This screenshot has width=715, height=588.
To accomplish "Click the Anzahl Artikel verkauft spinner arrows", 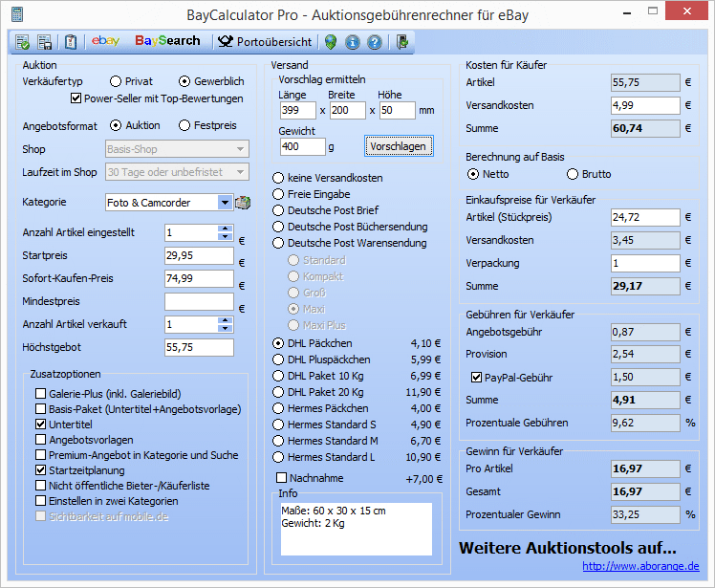I will point(226,324).
